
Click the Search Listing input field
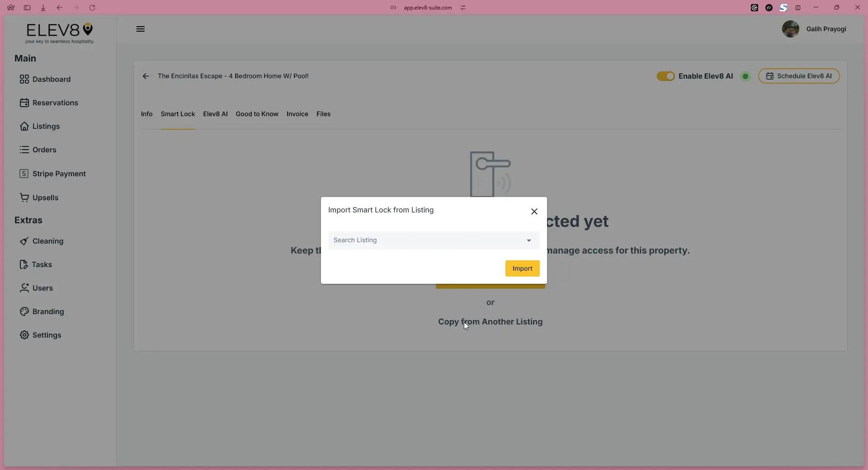click(425, 240)
